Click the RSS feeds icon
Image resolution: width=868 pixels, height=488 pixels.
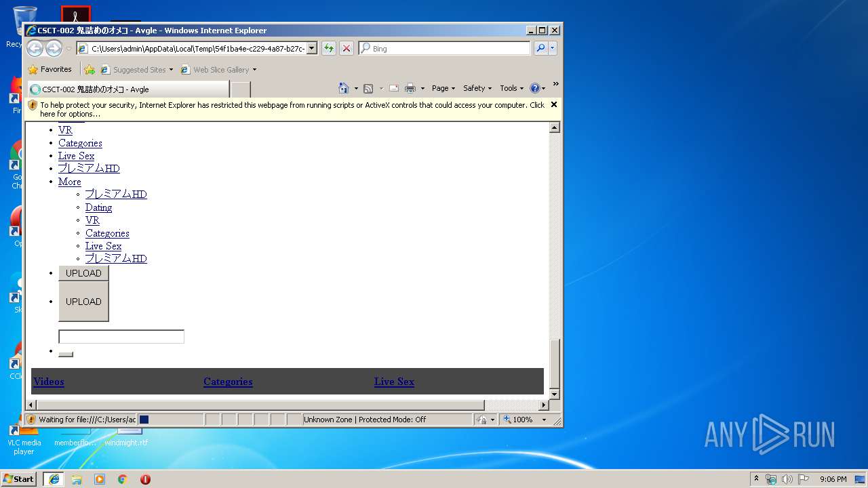coord(368,88)
